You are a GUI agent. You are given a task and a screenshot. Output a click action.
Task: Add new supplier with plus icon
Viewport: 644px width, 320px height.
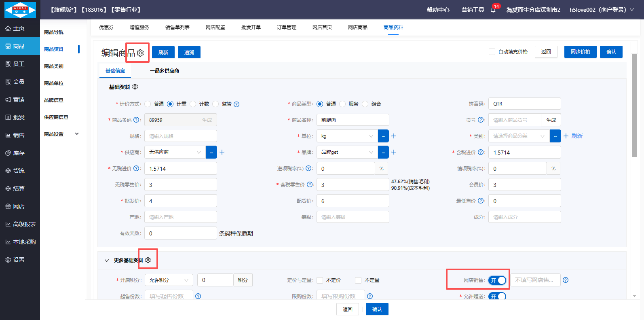coord(222,153)
